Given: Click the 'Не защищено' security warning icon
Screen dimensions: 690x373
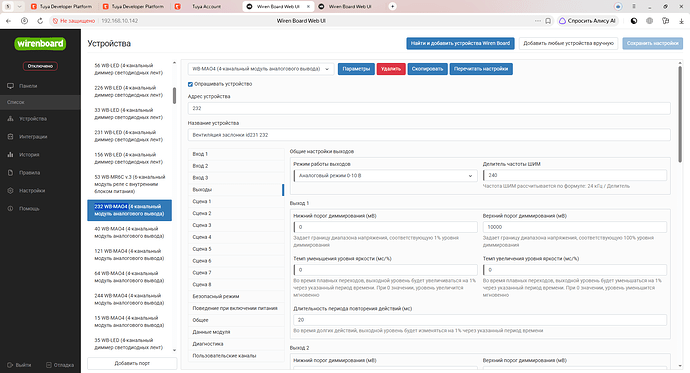Looking at the screenshot, I should pos(55,21).
